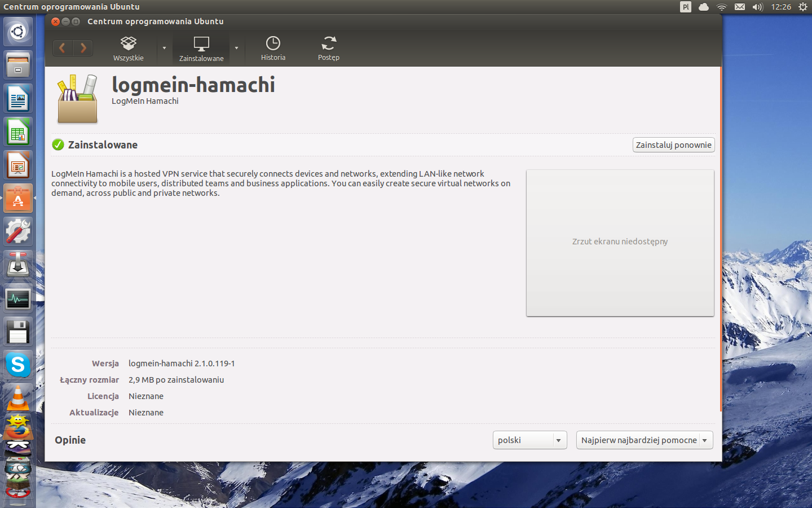Open the Wszystkie software category
The height and width of the screenshot is (508, 812).
click(x=128, y=48)
